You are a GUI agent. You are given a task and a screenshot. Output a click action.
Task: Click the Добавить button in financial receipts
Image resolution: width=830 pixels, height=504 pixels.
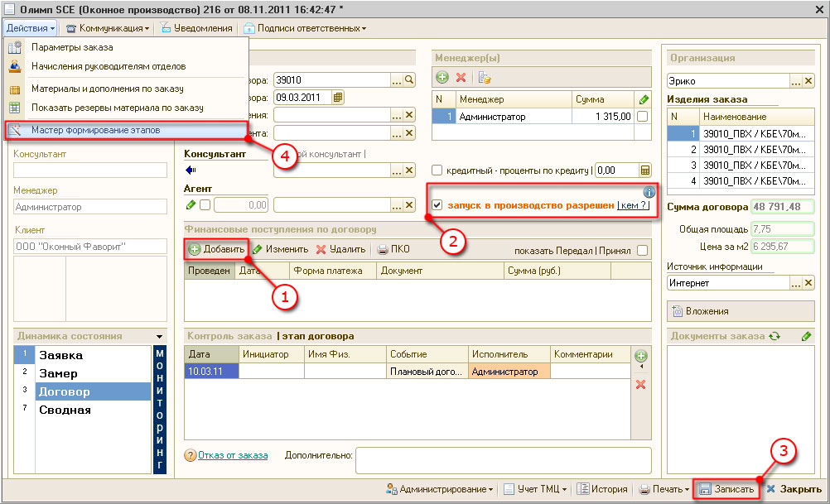[x=217, y=249]
